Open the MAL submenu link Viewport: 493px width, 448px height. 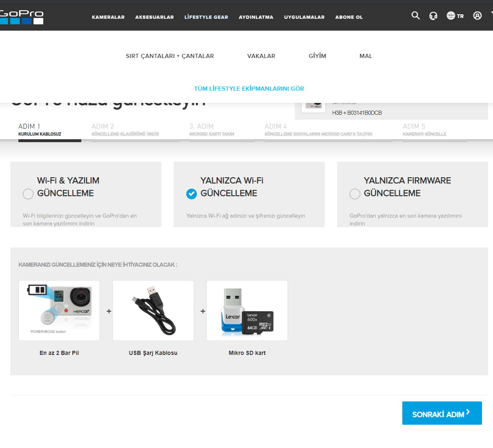coord(366,56)
